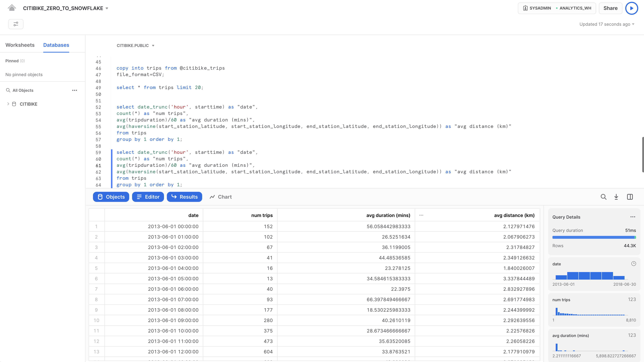Open the SYSADMIN ANALYTICS_WH role selector

click(557, 8)
